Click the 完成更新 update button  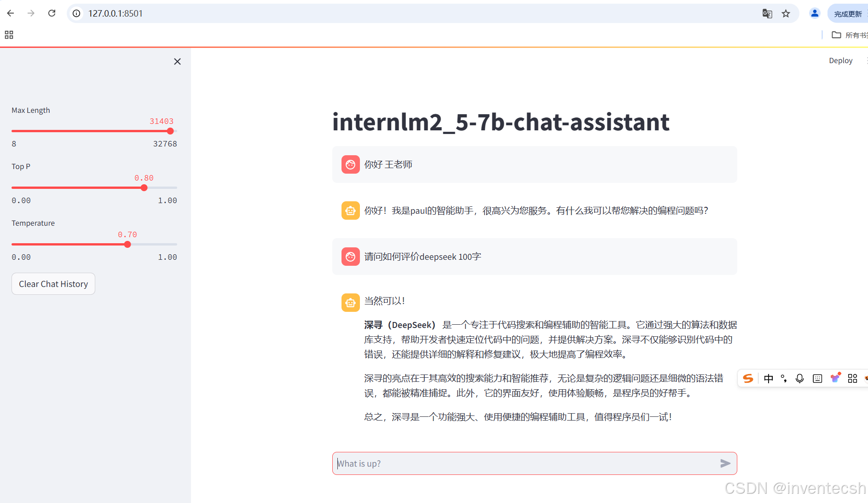click(x=848, y=14)
